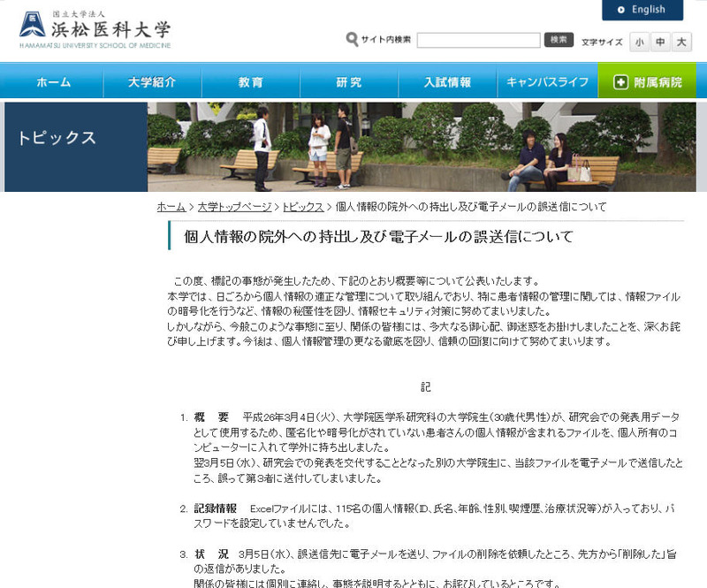Set font size to small (小)
The width and height of the screenshot is (707, 588).
pyautogui.click(x=639, y=42)
